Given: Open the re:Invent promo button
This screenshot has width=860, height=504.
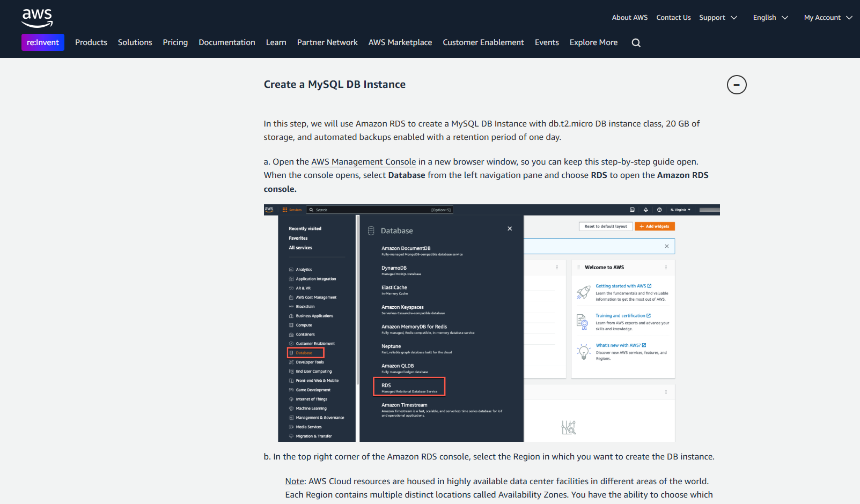Looking at the screenshot, I should point(43,42).
